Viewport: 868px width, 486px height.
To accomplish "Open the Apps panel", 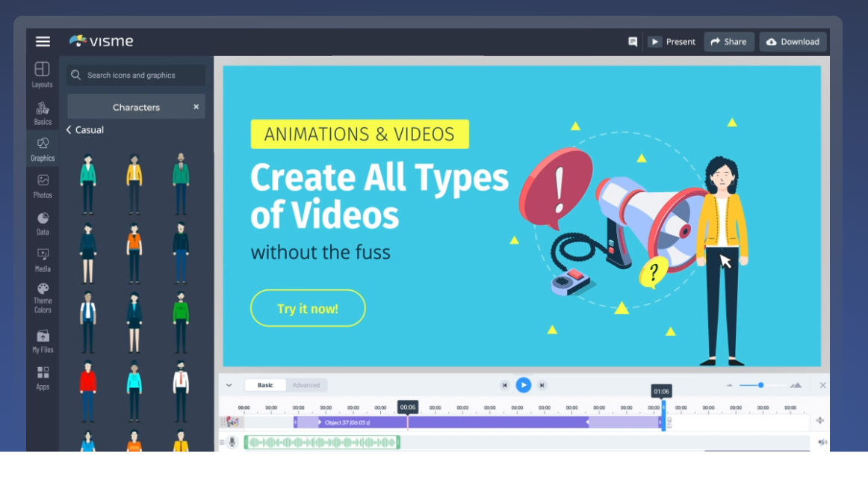I will tap(43, 378).
